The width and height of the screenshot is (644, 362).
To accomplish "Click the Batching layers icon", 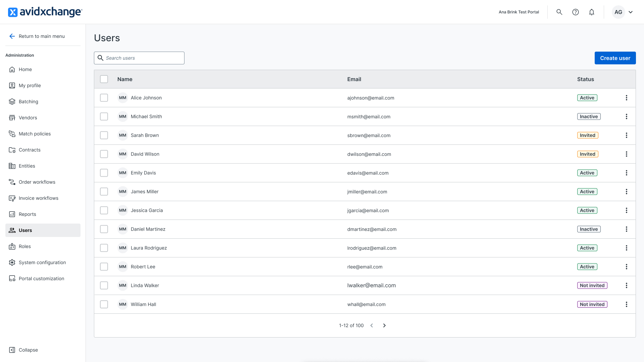I will (x=12, y=102).
